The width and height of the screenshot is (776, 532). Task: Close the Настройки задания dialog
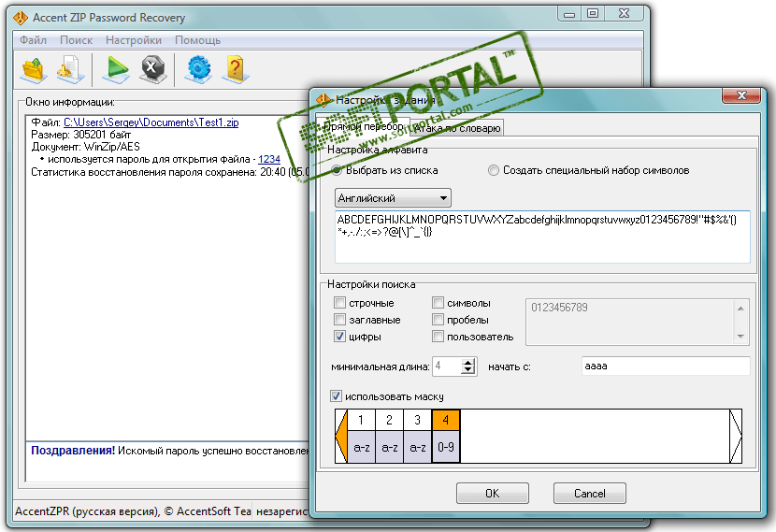point(740,95)
